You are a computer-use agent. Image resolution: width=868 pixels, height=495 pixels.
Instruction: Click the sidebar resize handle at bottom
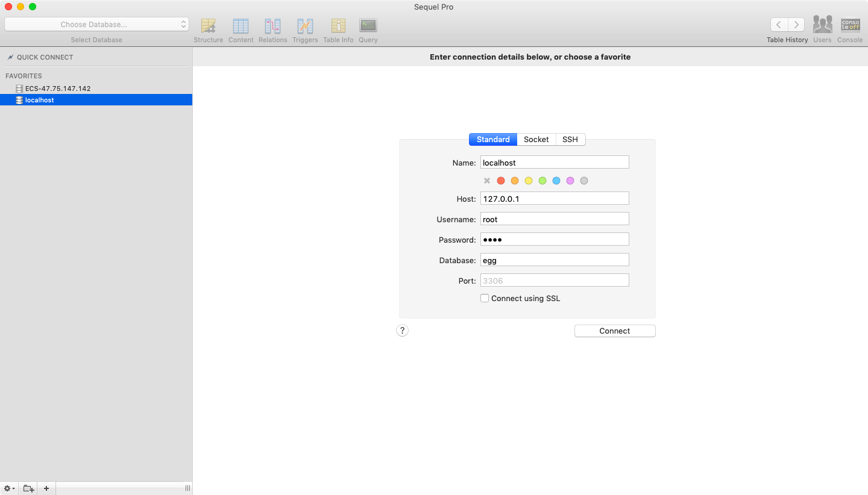(x=187, y=488)
